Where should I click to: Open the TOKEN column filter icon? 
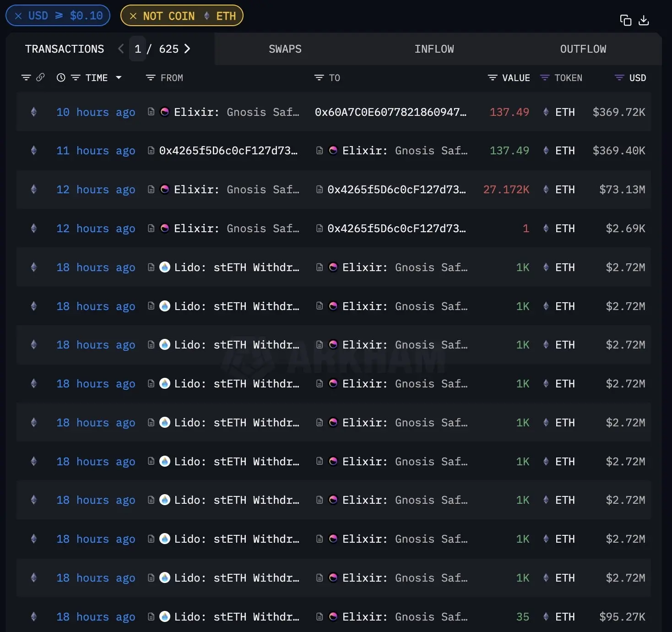tap(545, 78)
